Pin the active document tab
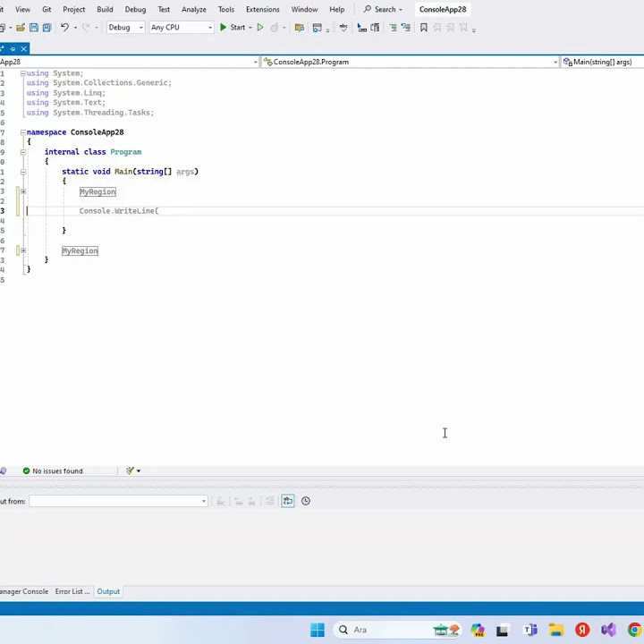Viewport: 644px width, 644px height. (13, 49)
